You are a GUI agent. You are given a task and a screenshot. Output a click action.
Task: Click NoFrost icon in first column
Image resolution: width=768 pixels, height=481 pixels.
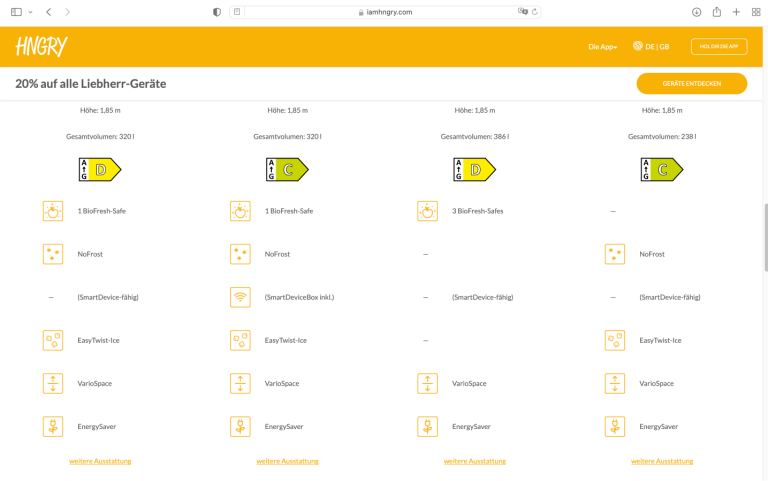(53, 254)
